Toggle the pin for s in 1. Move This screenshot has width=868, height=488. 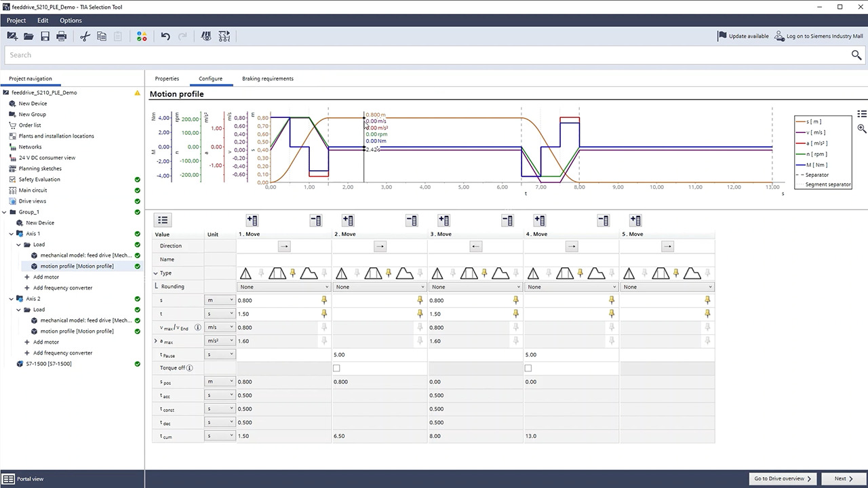point(324,300)
